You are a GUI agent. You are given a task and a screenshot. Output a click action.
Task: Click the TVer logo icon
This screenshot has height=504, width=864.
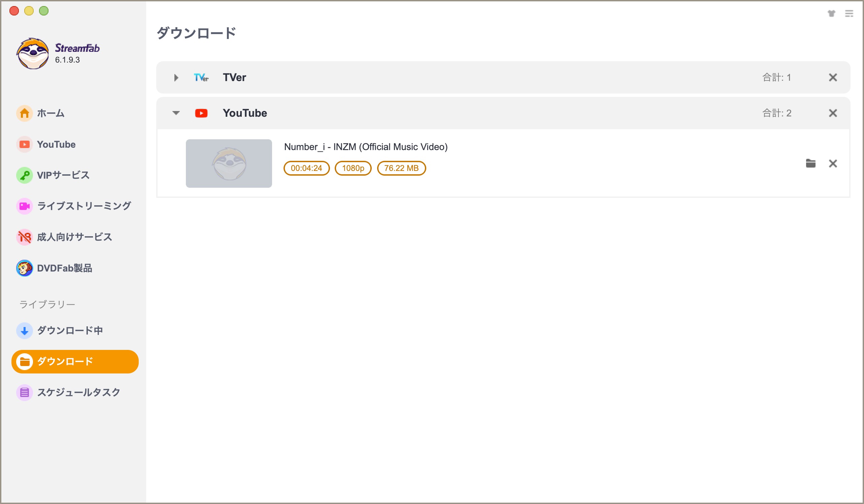[201, 77]
